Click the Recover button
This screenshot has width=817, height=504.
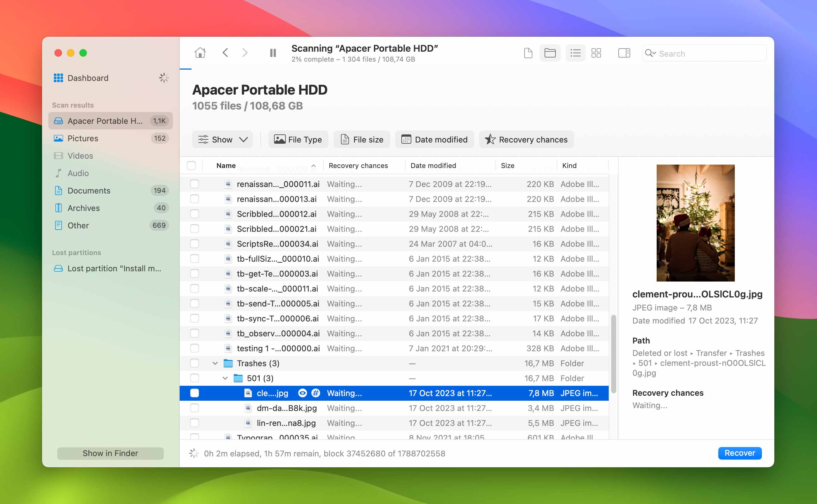(x=739, y=453)
